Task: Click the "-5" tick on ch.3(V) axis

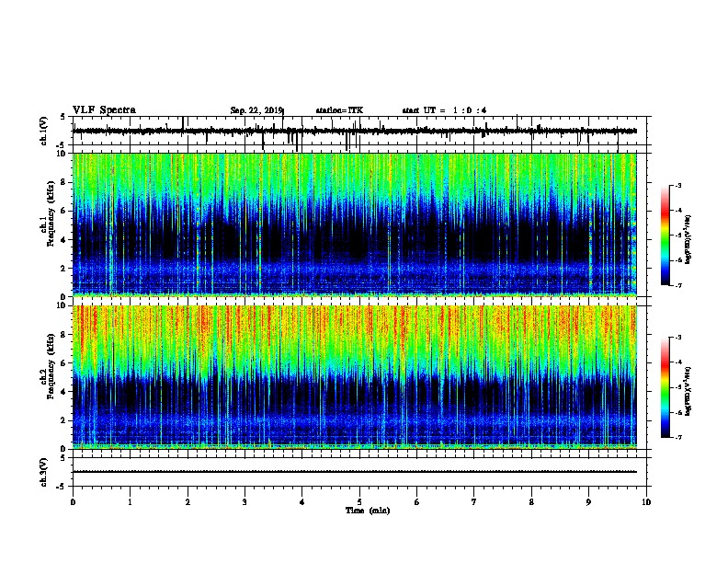Action: click(x=62, y=487)
